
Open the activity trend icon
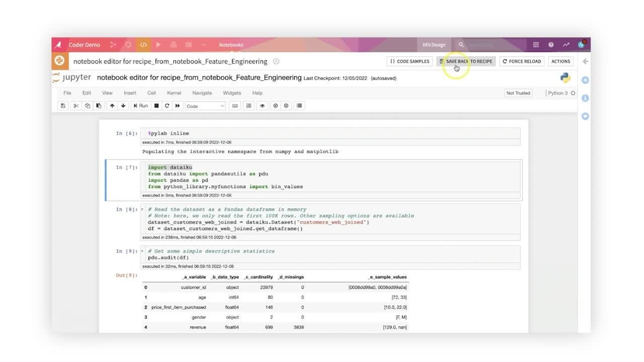coord(566,45)
